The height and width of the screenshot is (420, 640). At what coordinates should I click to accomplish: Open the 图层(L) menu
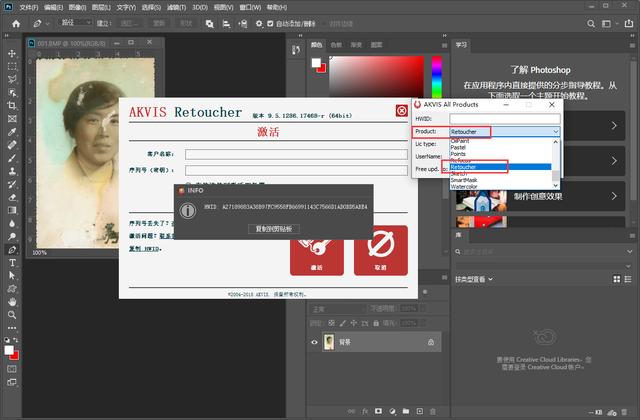[x=101, y=7]
